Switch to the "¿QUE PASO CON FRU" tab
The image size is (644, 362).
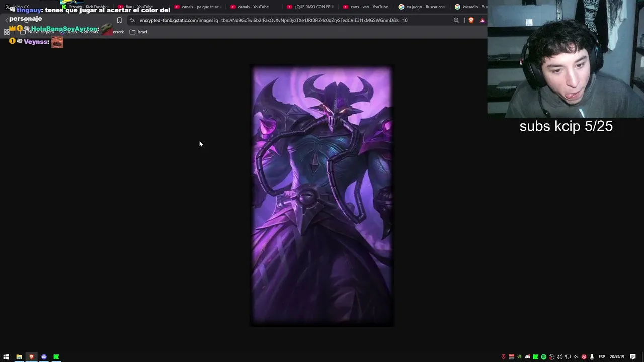coord(310,7)
